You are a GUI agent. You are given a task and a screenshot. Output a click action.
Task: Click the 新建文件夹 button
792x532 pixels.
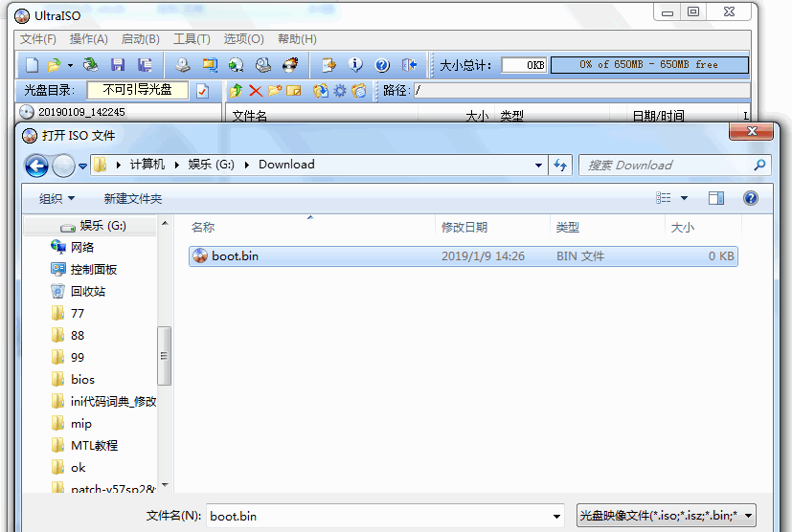[x=133, y=198]
